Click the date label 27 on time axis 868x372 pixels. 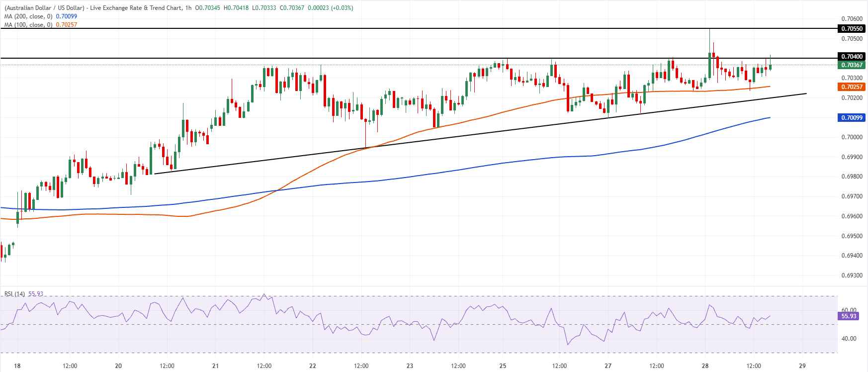tap(608, 366)
